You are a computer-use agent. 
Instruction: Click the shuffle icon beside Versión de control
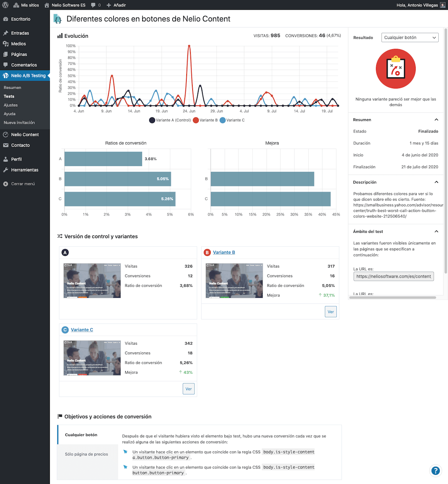(60, 236)
